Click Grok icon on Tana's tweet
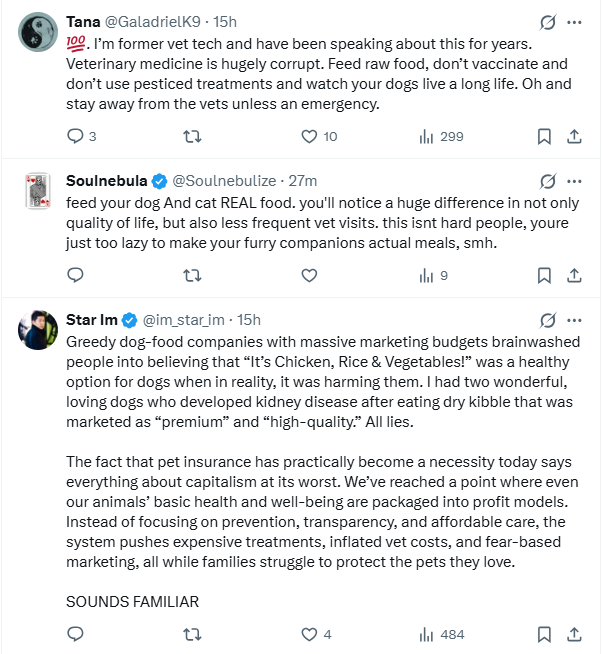This screenshot has height=654, width=602. 547,21
